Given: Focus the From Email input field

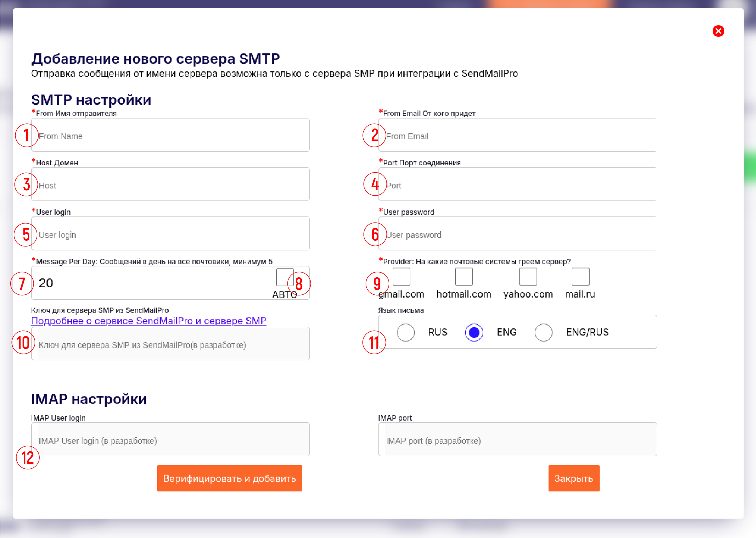Looking at the screenshot, I should pos(517,135).
